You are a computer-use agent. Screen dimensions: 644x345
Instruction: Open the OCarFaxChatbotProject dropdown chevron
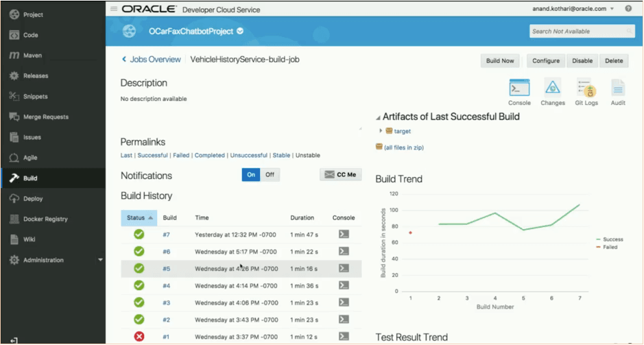pyautogui.click(x=240, y=32)
